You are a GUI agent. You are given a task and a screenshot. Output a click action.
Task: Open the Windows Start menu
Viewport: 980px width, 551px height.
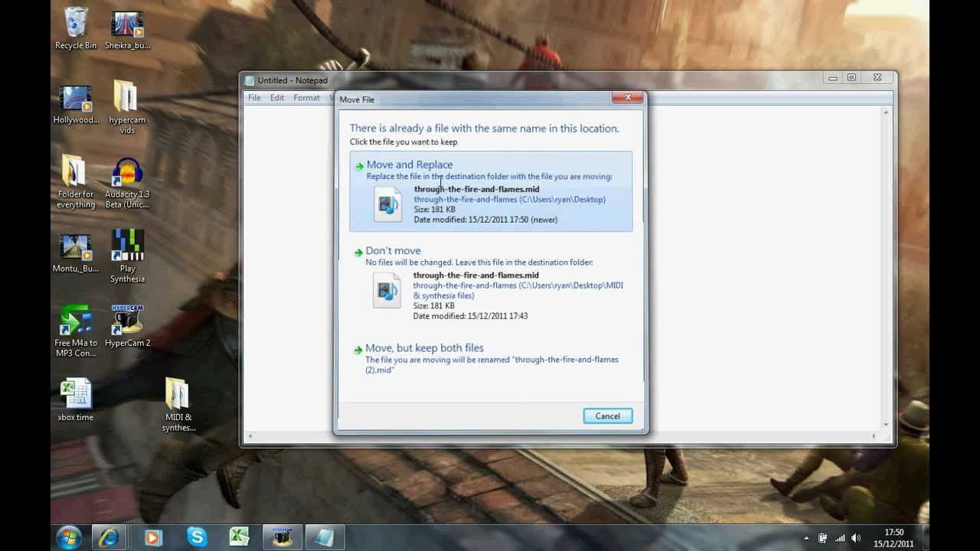(x=68, y=538)
